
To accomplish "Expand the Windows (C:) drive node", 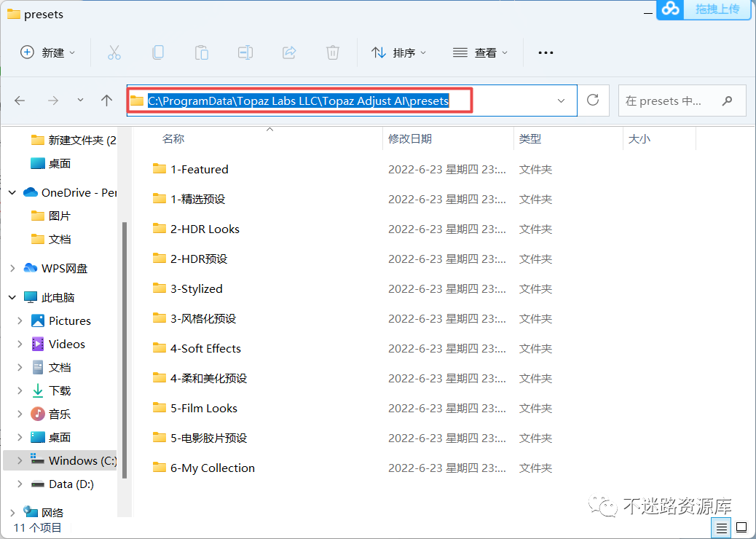I will tap(20, 460).
